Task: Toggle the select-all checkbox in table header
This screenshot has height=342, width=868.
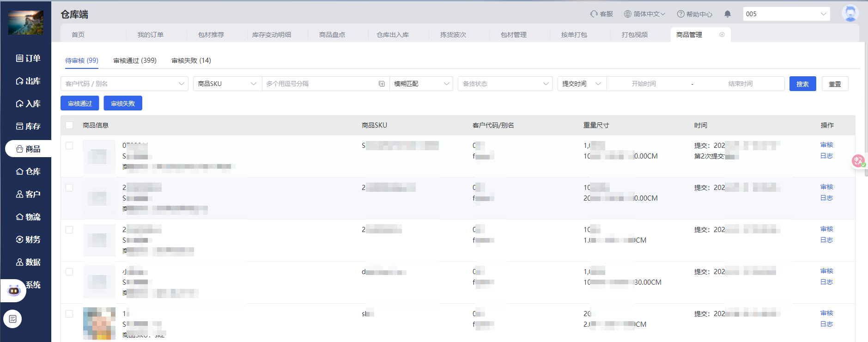Action: pos(69,125)
